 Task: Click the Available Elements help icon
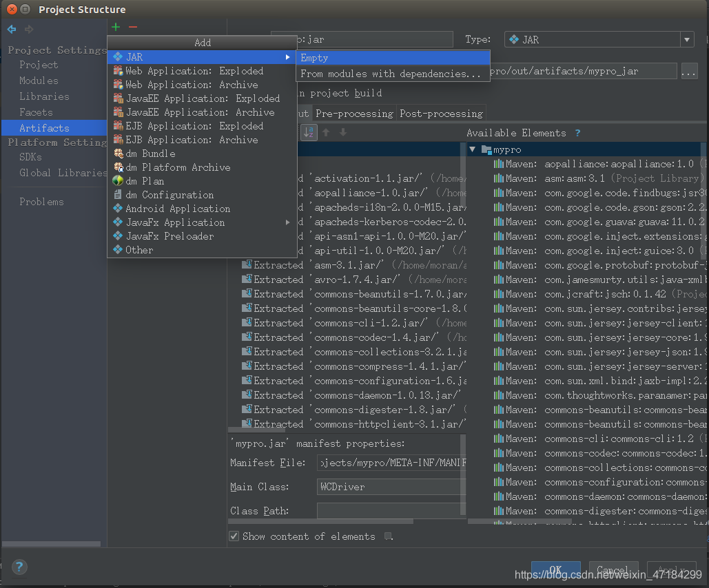(577, 133)
